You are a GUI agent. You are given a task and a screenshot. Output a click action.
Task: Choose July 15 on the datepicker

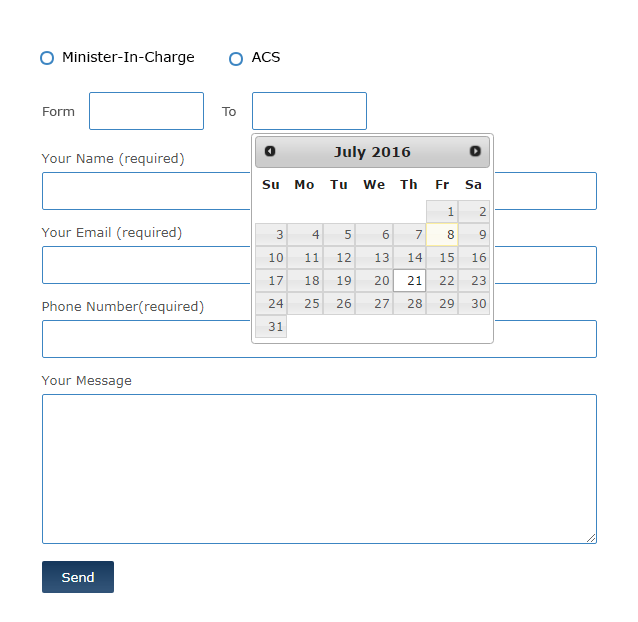click(x=442, y=258)
